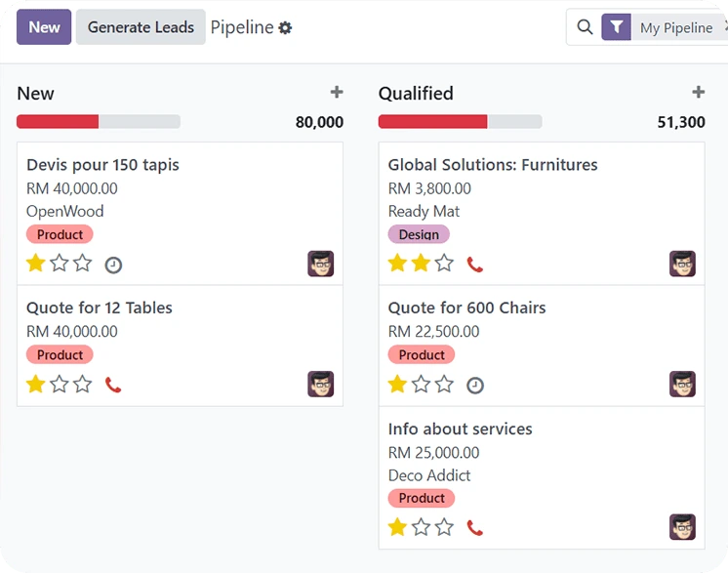Click the My Pipeline filter field
This screenshot has height=573, width=728.
pyautogui.click(x=676, y=28)
